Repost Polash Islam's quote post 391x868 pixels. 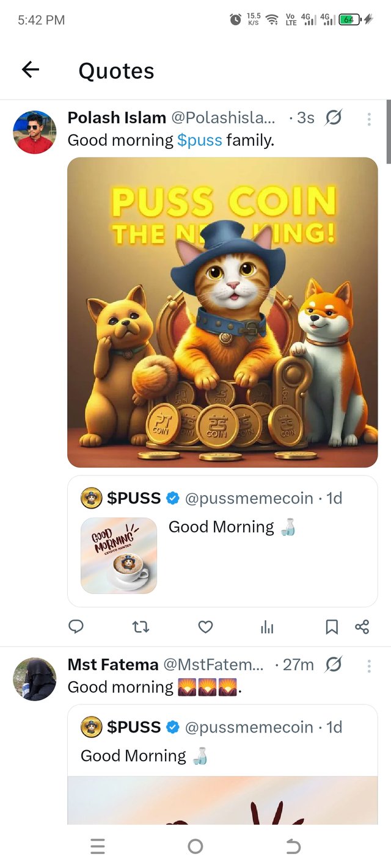[141, 627]
